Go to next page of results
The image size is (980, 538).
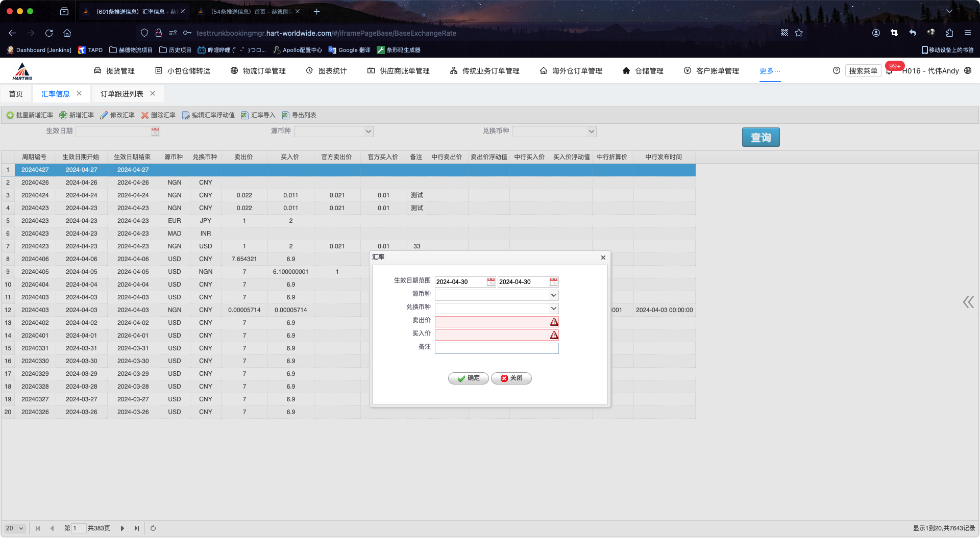(x=122, y=528)
